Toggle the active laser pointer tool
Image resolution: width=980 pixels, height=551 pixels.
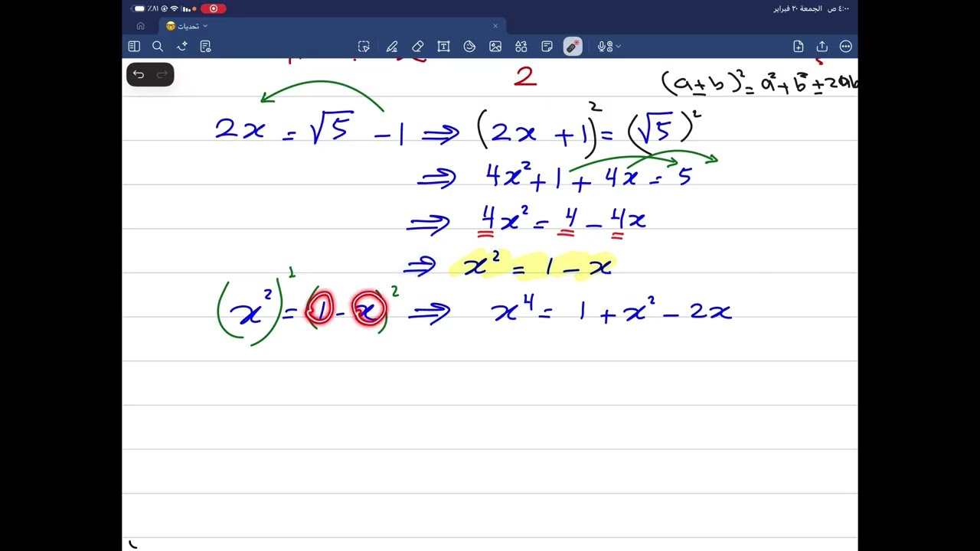coord(573,47)
